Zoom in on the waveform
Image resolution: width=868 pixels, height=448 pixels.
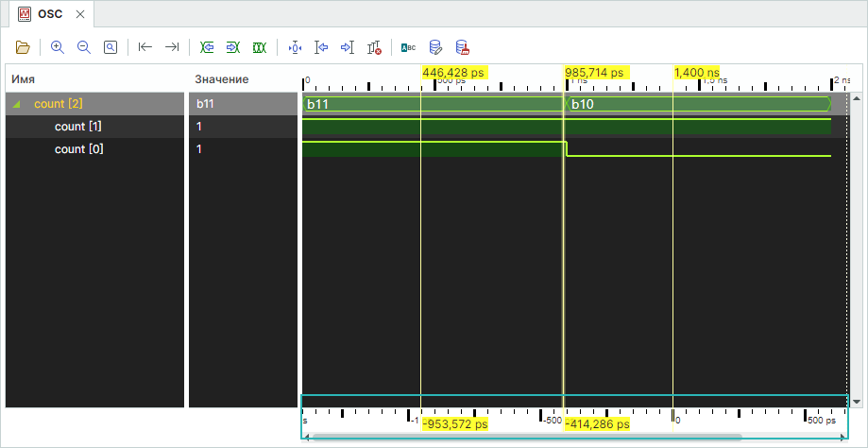coord(58,47)
